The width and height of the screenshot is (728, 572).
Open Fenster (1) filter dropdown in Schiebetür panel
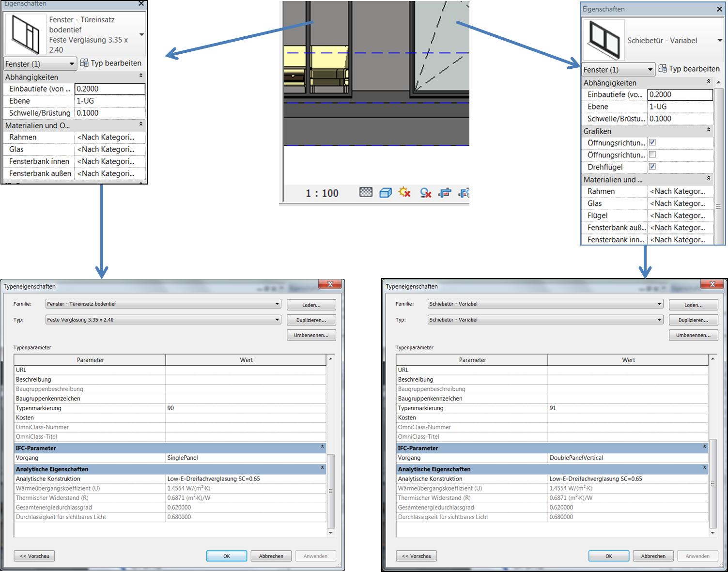pyautogui.click(x=650, y=70)
